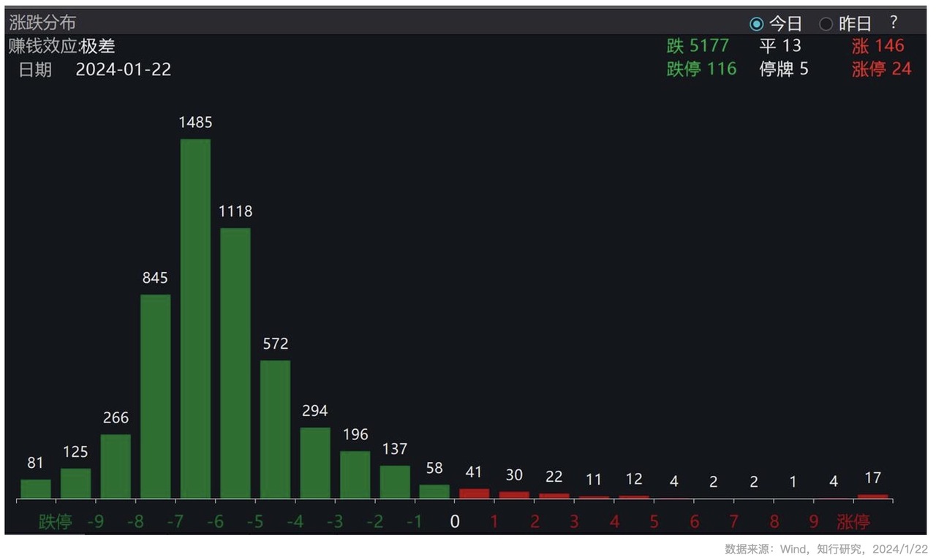The image size is (936, 560).
Task: Click the tallest green bar labeled 1485
Action: coord(195,318)
